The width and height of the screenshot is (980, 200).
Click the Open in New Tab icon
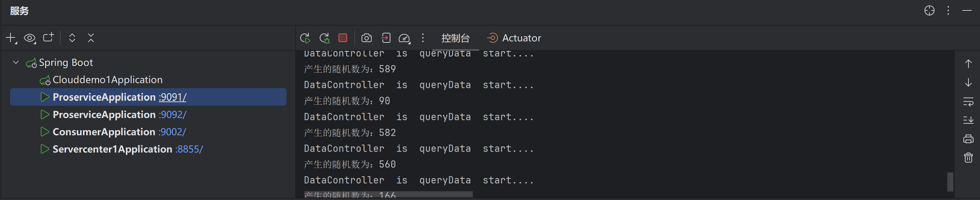(48, 37)
